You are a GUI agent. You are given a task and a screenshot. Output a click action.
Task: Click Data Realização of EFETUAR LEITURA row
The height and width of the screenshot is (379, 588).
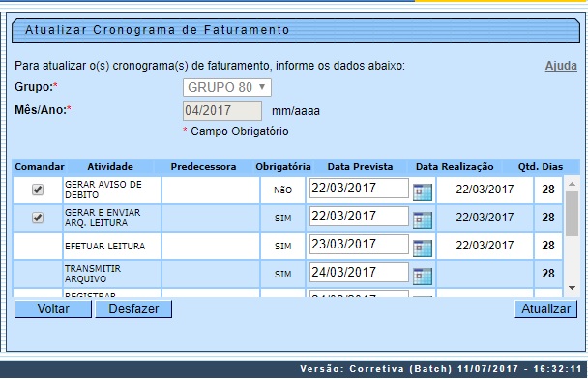click(485, 246)
